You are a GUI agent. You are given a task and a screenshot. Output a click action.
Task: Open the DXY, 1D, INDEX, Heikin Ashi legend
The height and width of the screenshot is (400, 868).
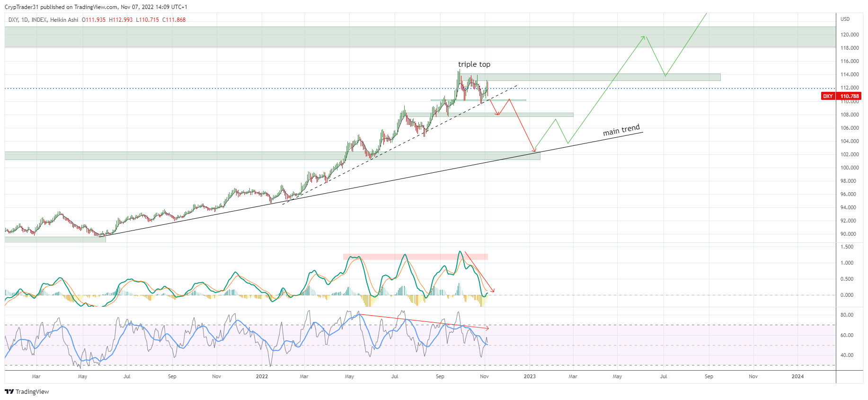44,20
